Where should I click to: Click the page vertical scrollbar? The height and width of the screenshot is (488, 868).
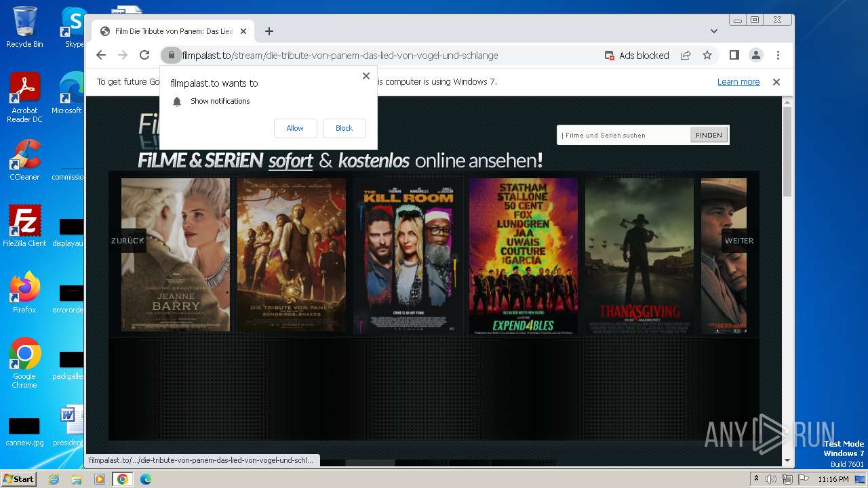(787, 152)
